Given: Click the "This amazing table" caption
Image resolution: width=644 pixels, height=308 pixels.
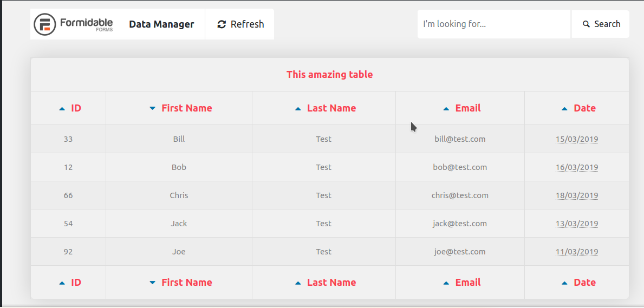Looking at the screenshot, I should click(x=330, y=75).
